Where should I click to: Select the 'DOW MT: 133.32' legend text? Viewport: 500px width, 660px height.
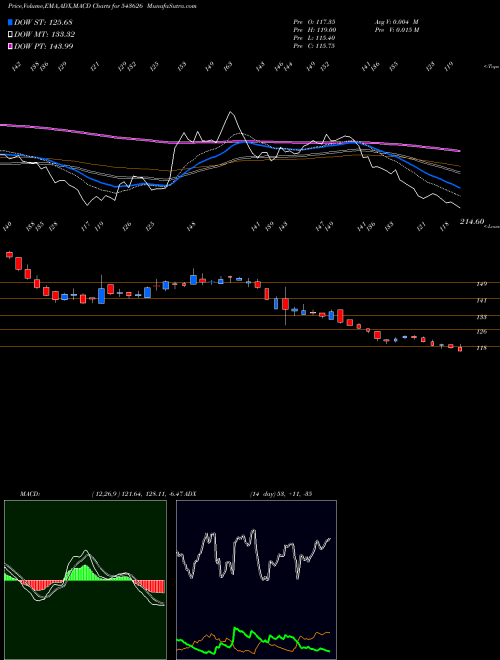(45, 34)
